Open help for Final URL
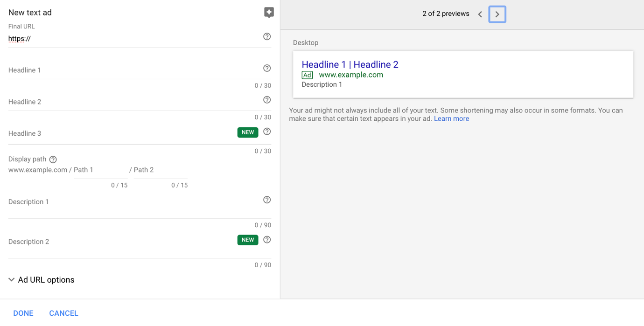 coord(267,36)
